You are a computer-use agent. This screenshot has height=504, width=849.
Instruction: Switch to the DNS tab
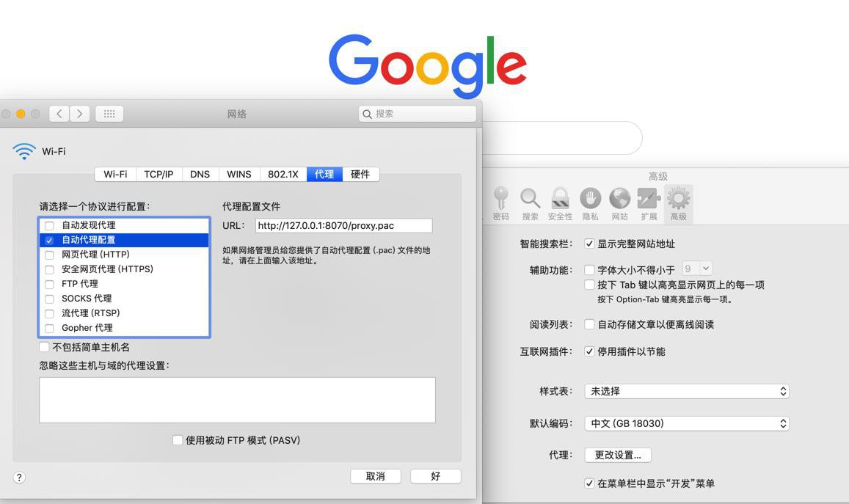(200, 175)
